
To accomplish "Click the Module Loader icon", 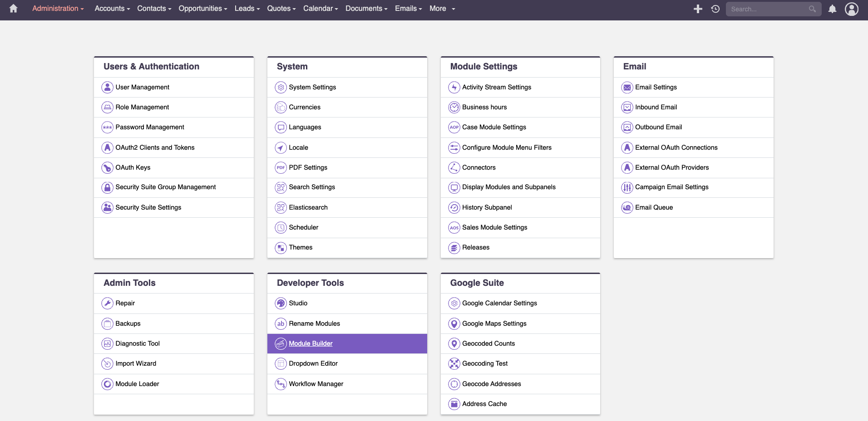I will click(107, 384).
